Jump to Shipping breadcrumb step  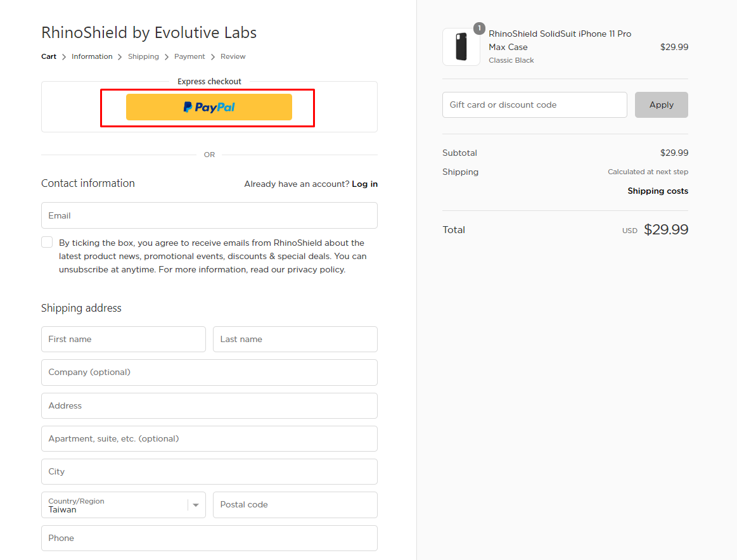point(143,56)
